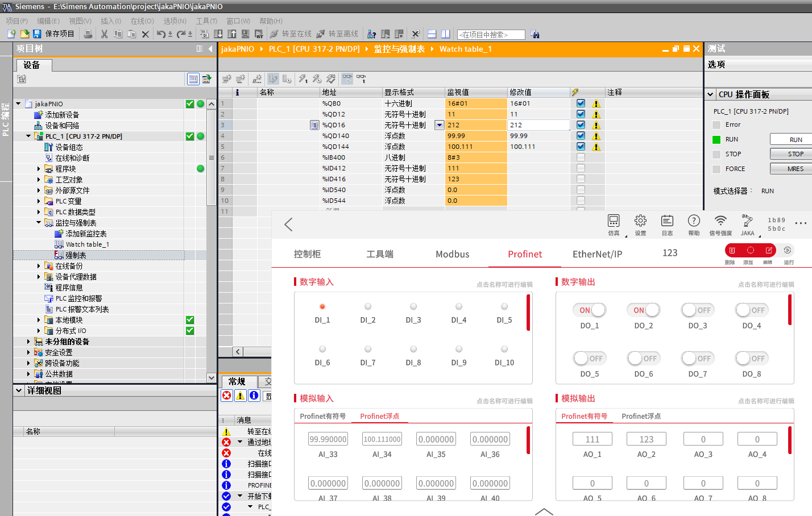
Task: Open display format dropdown for %QD16
Action: coord(439,125)
